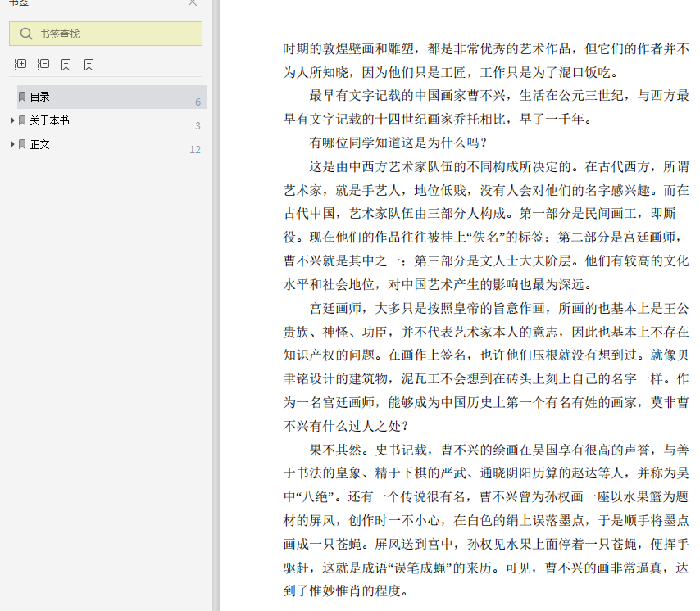The width and height of the screenshot is (700, 611).
Task: Collapse all bookmarks icon
Action: pos(43,65)
